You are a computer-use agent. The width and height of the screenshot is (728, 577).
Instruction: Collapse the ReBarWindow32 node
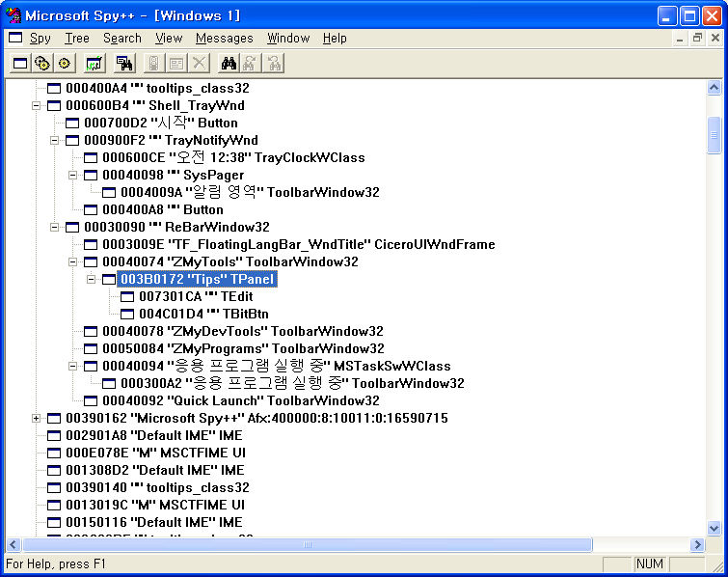(x=55, y=227)
